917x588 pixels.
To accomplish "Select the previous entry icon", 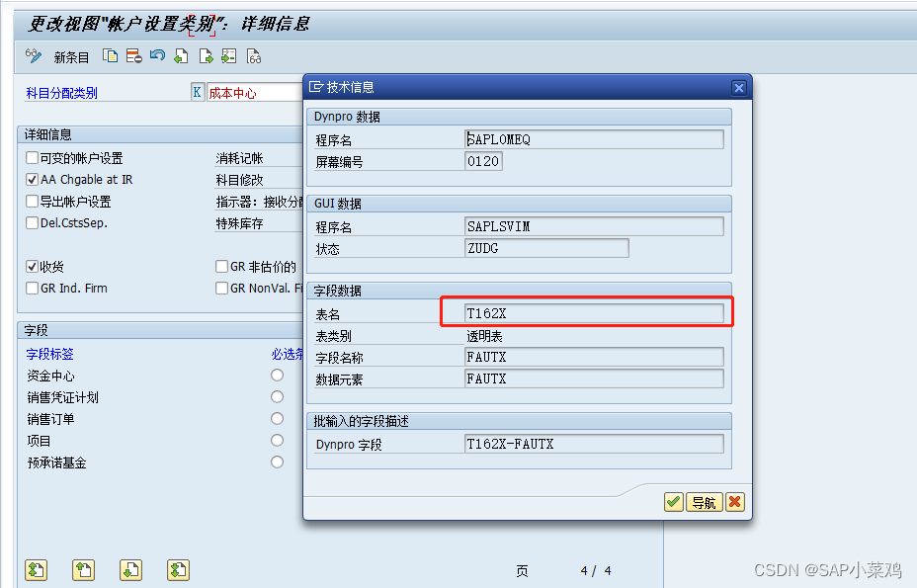I will coord(180,56).
